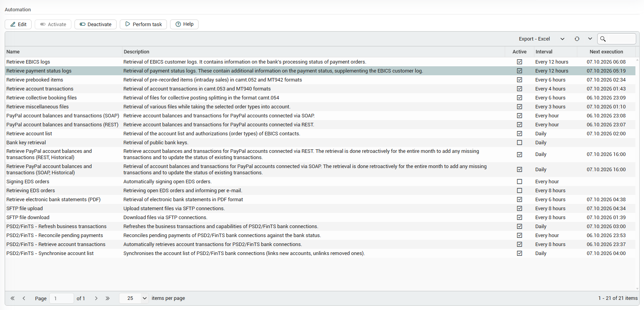Select 'PSD2/FinTS - Refresh business transactions' row

point(320,226)
